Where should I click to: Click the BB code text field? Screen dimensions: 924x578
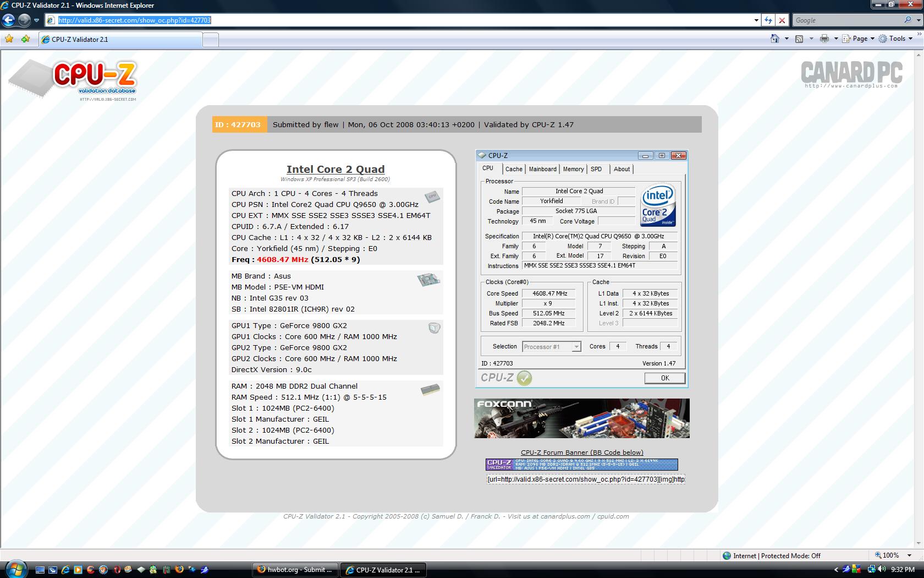click(586, 479)
